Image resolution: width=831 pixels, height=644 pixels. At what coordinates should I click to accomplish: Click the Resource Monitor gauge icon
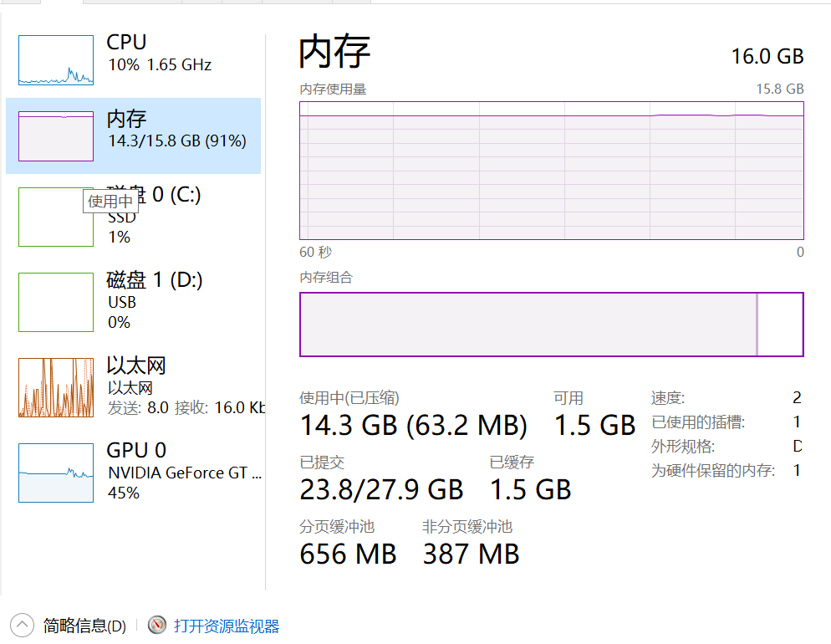[157, 625]
